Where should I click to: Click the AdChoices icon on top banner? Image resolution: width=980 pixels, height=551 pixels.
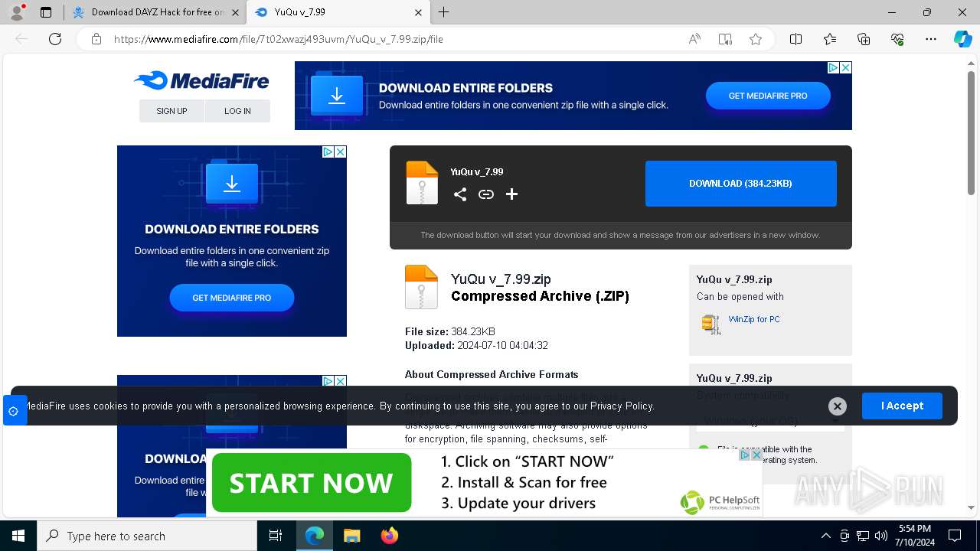(x=834, y=67)
